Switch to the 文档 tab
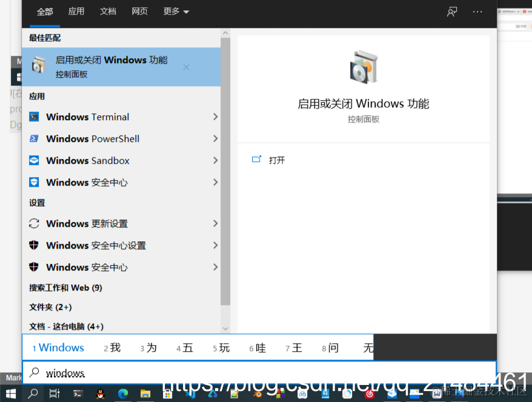This screenshot has height=402, width=532. pyautogui.click(x=108, y=11)
